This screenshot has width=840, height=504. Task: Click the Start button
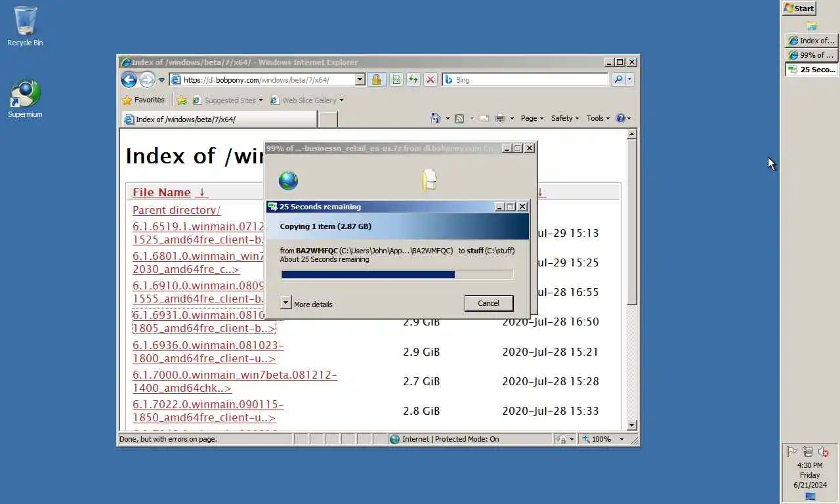pyautogui.click(x=799, y=9)
